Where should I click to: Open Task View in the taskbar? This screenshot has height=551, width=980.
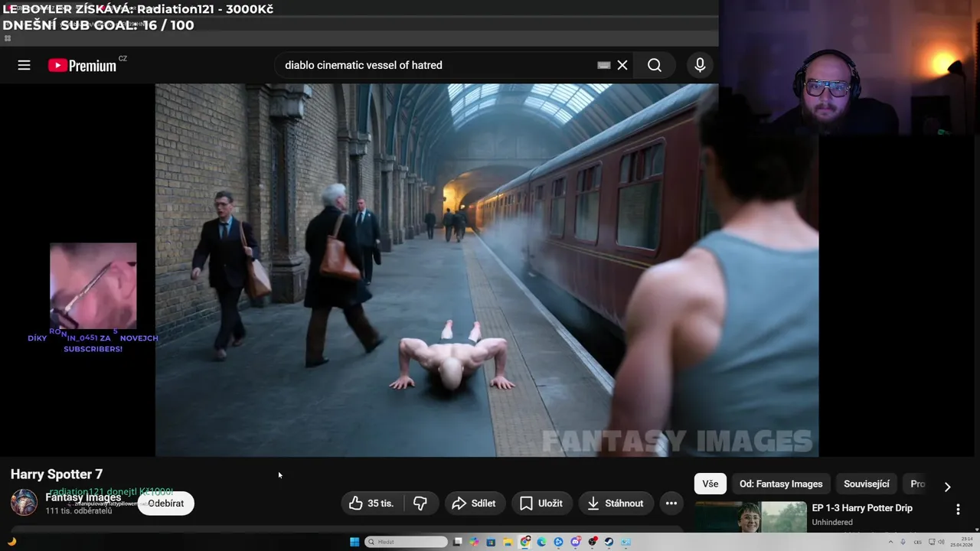click(457, 542)
